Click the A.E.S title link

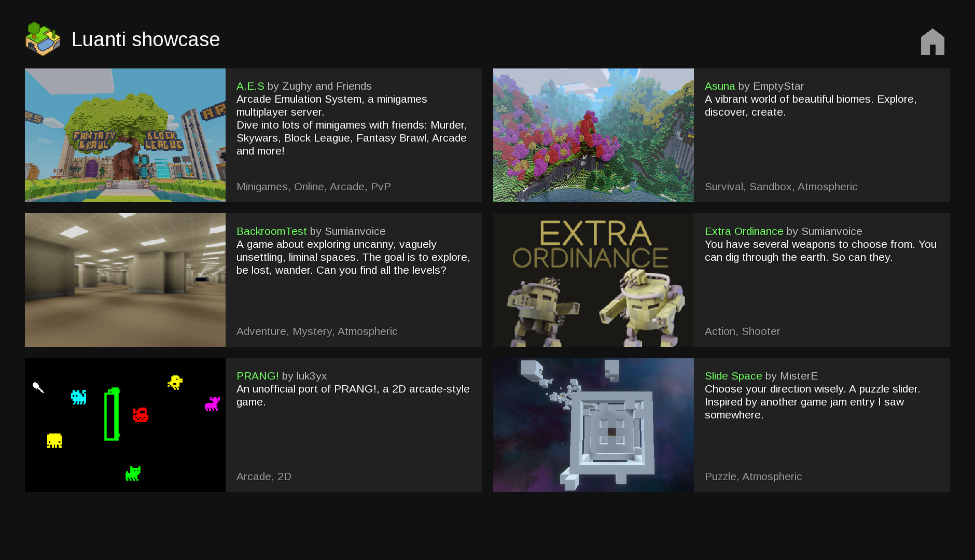coord(250,86)
